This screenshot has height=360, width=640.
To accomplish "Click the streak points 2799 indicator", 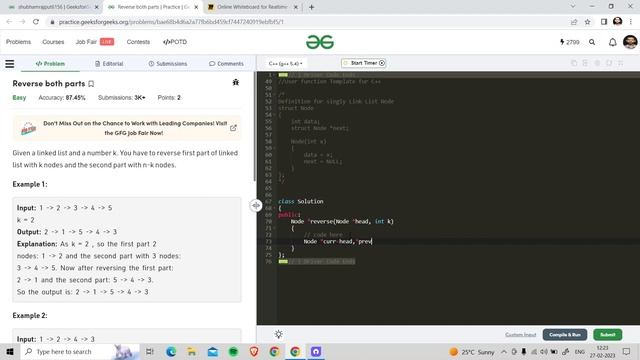I will [569, 42].
